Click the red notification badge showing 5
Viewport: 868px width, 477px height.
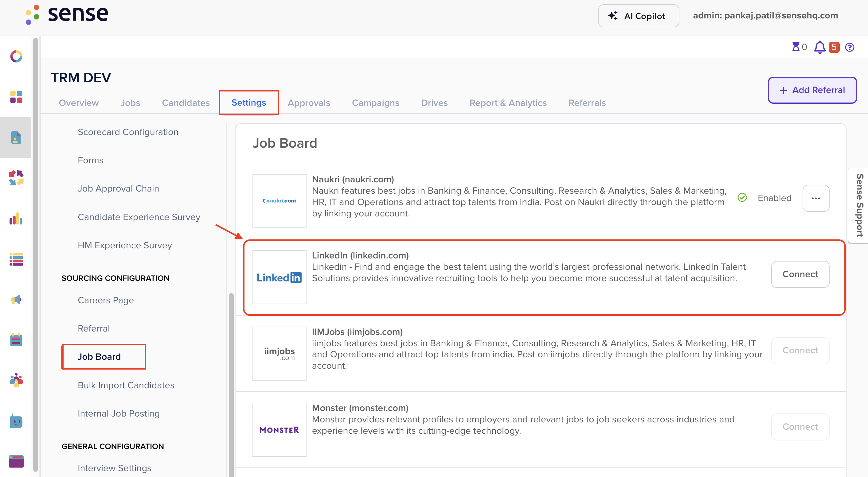[834, 47]
